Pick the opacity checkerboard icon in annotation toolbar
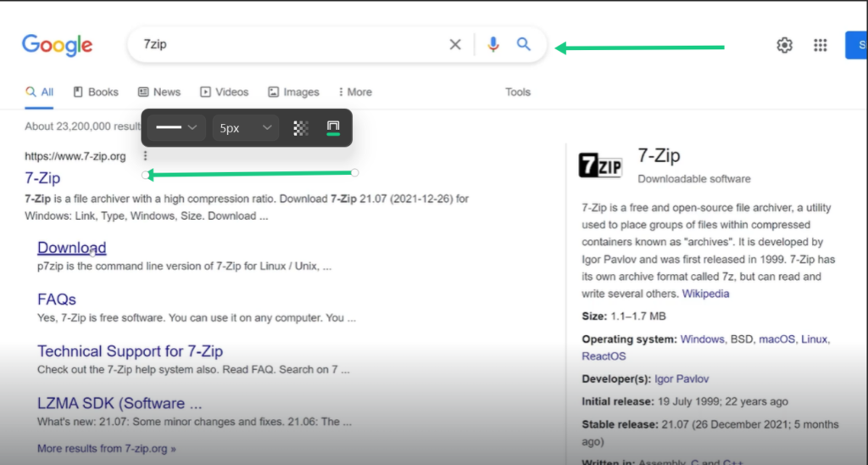868x465 pixels. (x=301, y=128)
